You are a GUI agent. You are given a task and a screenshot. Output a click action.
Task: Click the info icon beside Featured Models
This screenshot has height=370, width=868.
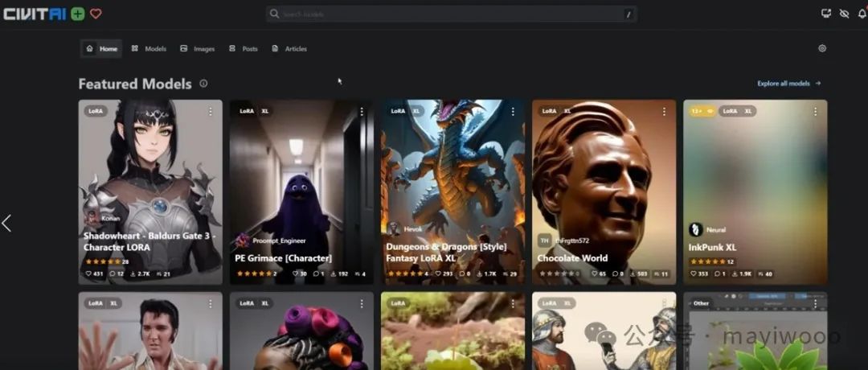click(203, 84)
